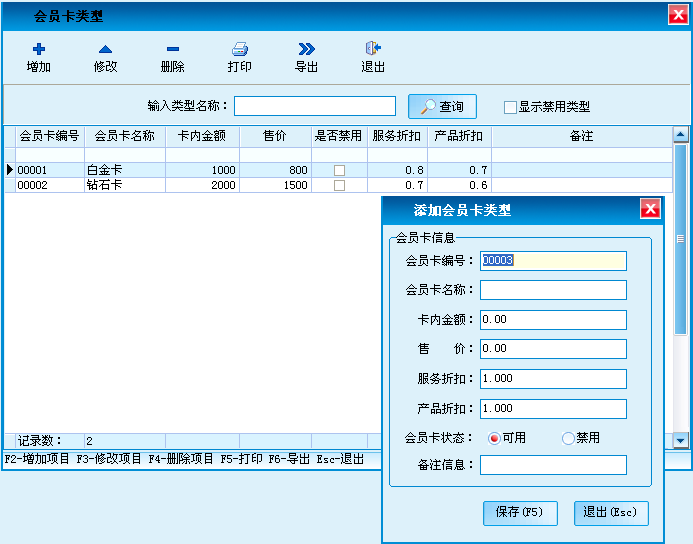Focus the 输入类型名称 search field
The height and width of the screenshot is (544, 693).
[x=315, y=106]
